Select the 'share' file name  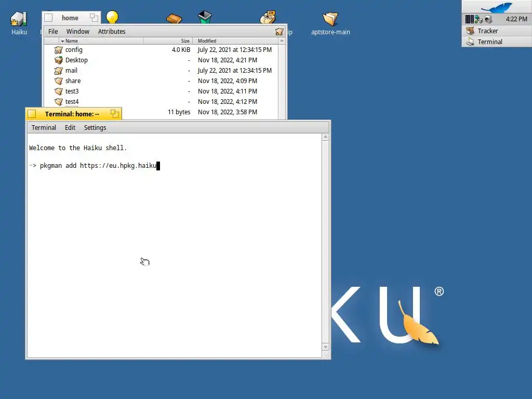[x=73, y=81]
